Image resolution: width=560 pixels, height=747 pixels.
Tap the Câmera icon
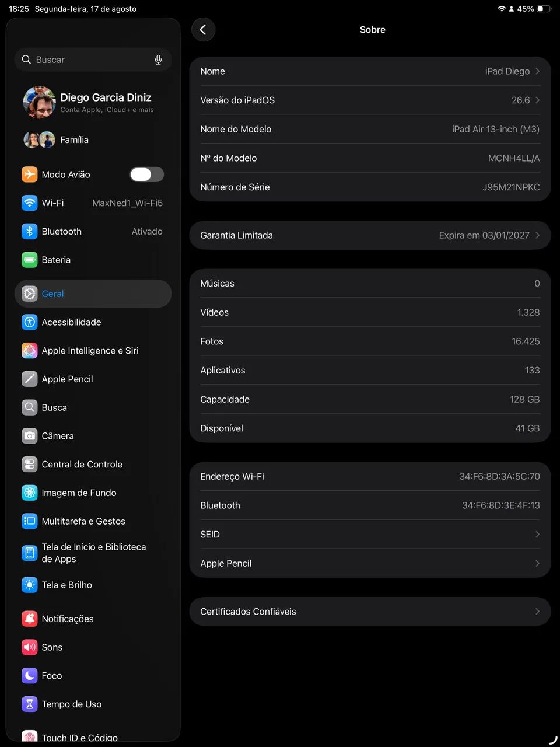pyautogui.click(x=30, y=436)
